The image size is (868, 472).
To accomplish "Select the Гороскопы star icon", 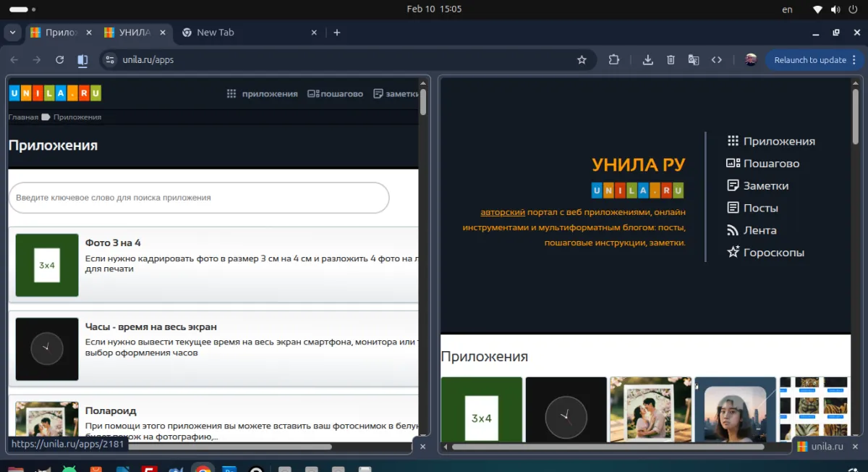I will tap(733, 252).
